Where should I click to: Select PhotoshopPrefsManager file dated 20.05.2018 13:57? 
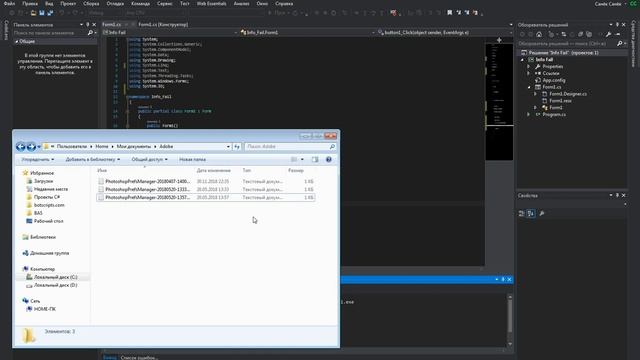pos(206,198)
